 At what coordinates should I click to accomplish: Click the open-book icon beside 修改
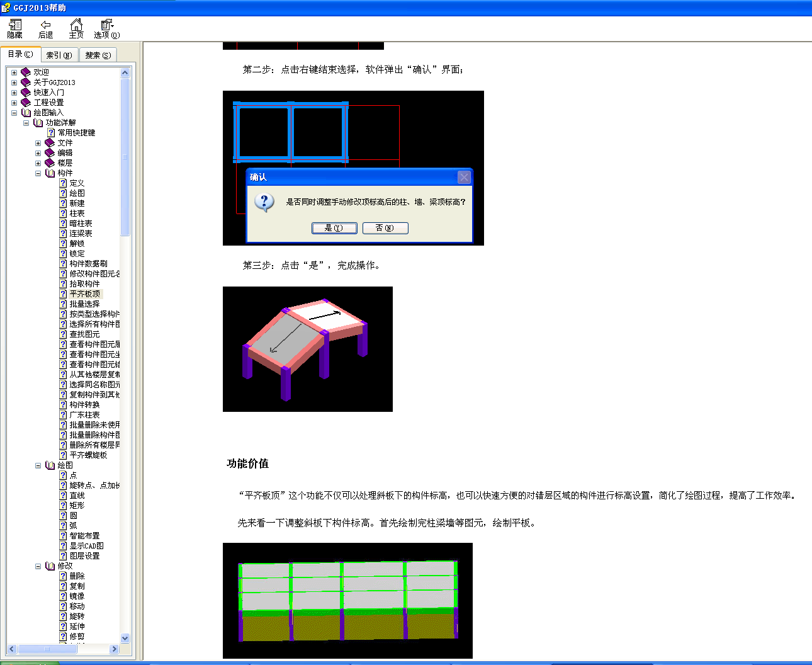50,566
